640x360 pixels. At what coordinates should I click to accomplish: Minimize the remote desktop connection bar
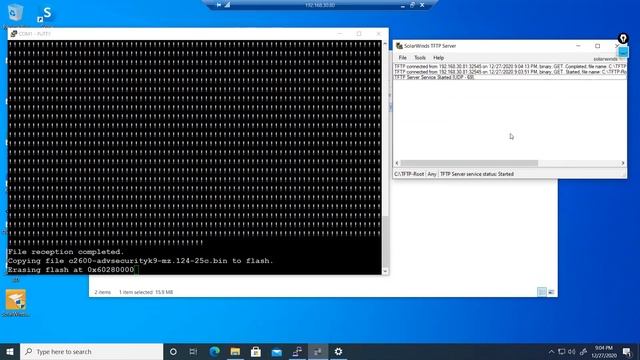click(402, 5)
